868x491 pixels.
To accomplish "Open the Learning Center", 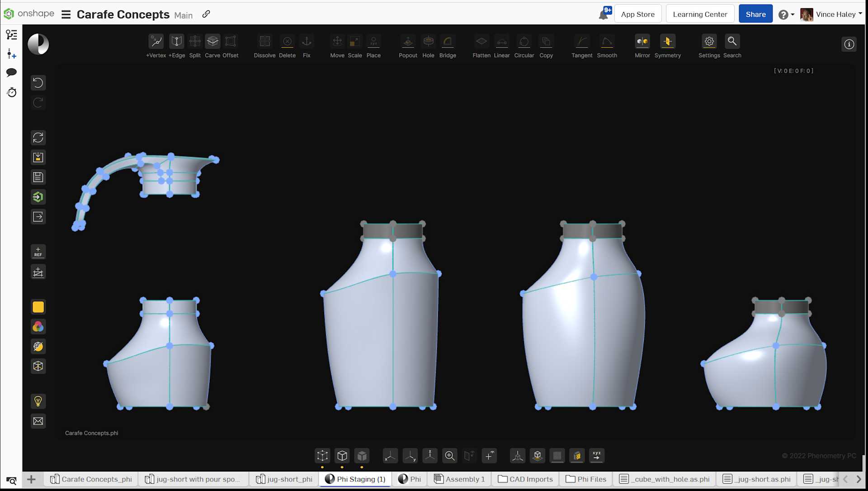I will pos(700,14).
